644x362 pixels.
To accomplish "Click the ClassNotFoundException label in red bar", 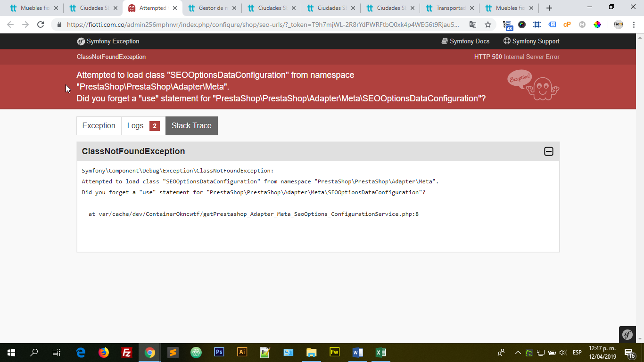I will (x=111, y=57).
